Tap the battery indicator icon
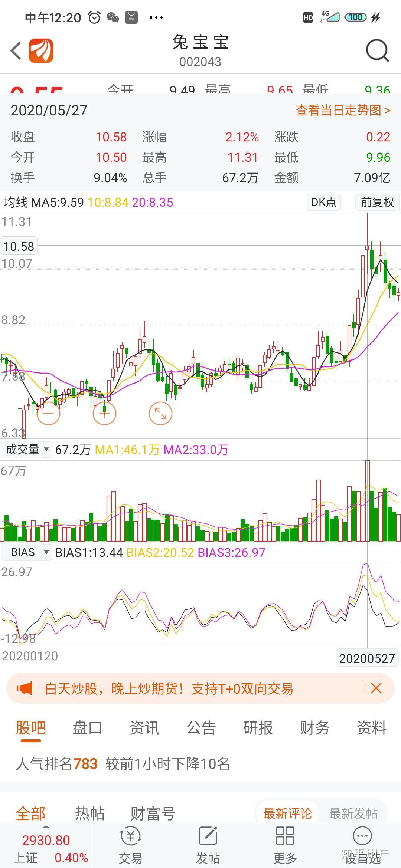Viewport: 401px width, 868px height. click(355, 17)
